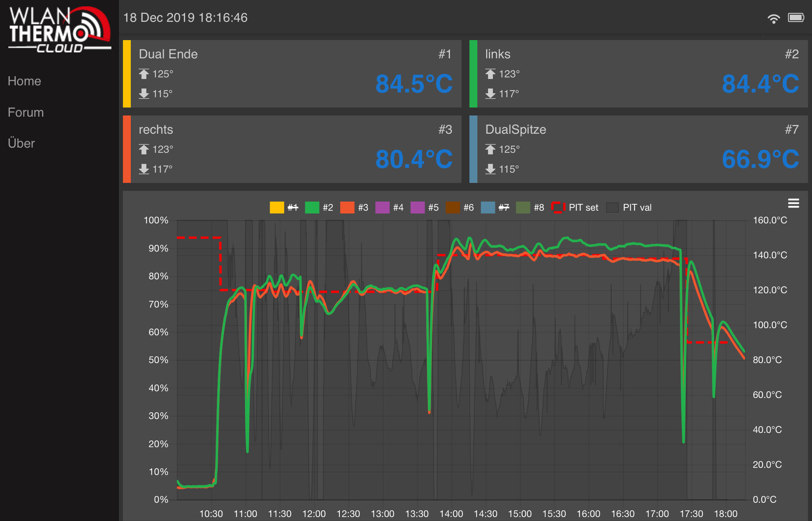Click the green color bar of links
812x521 pixels.
473,74
